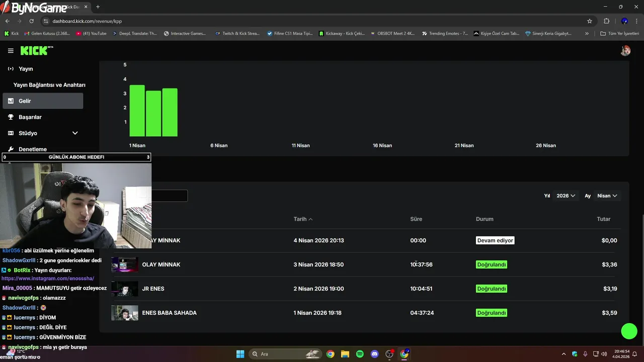Open Gelen Kutusu bookmark

(47, 34)
